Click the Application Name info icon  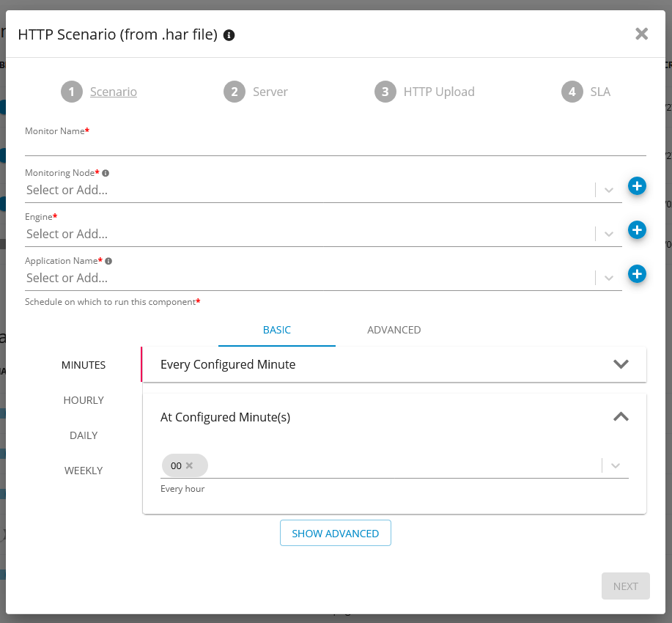pyautogui.click(x=108, y=261)
